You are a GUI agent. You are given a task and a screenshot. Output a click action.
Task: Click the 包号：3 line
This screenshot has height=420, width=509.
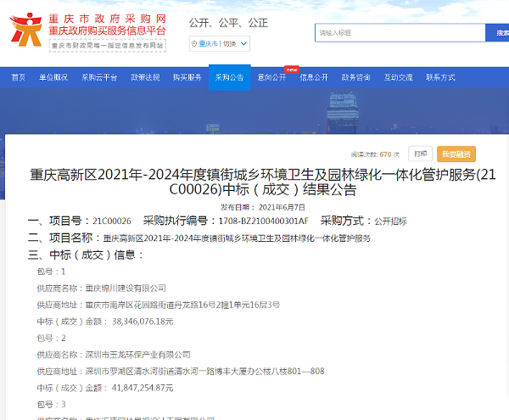point(51,405)
